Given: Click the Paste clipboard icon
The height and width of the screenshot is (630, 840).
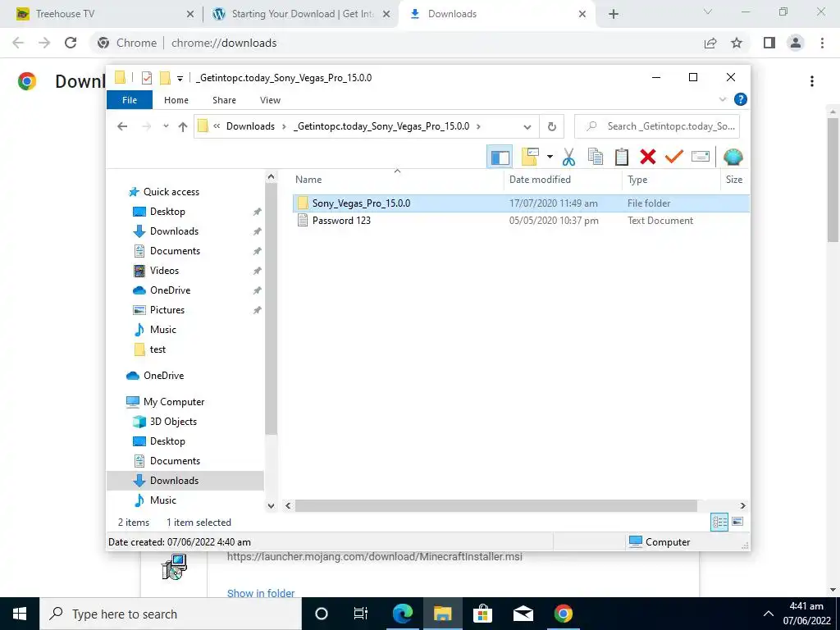Looking at the screenshot, I should click(622, 157).
